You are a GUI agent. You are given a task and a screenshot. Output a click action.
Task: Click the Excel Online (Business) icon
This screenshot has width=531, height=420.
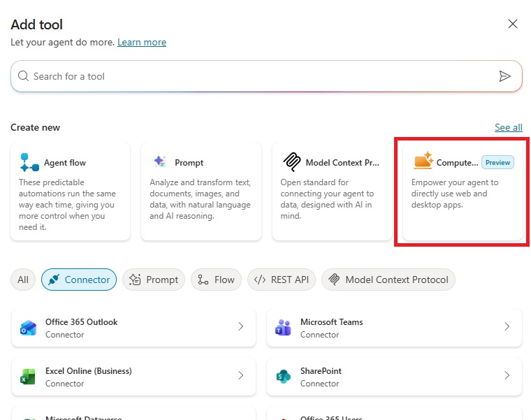pyautogui.click(x=29, y=377)
